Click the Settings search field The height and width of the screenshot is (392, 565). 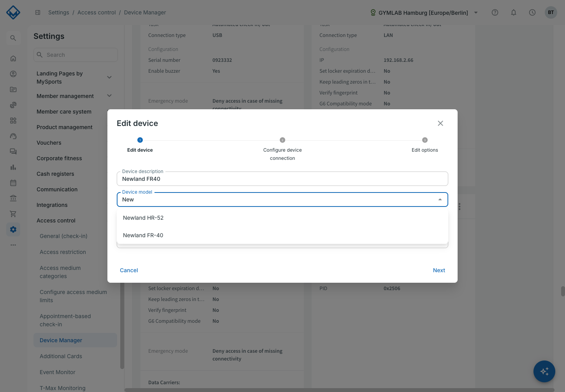75,55
